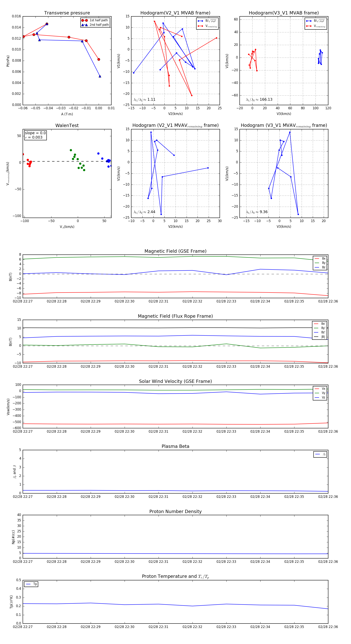This screenshot has height=644, width=351.
Task: Click the "Hodogram(V3_V1 MVAB frame)" title
Action: click(x=284, y=13)
